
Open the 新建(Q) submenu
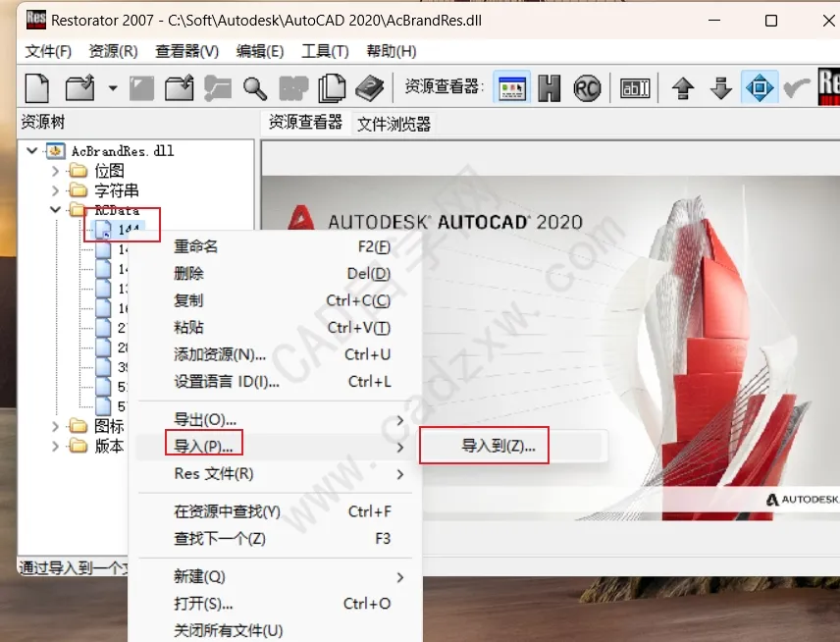tap(275, 576)
